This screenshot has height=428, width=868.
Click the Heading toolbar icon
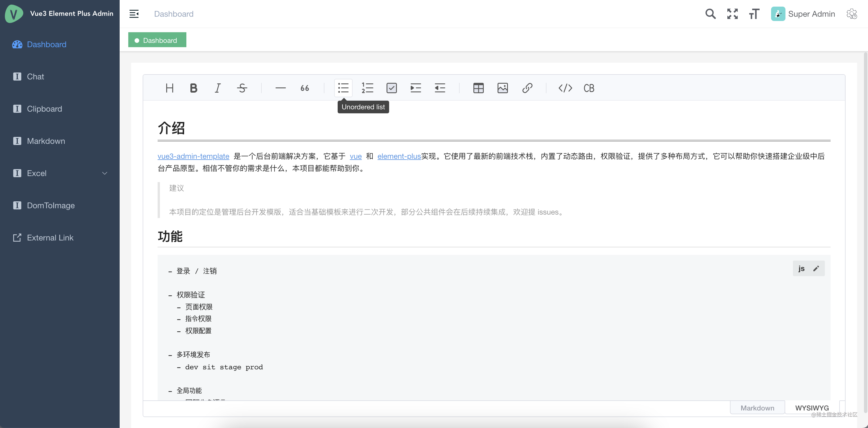tap(169, 88)
